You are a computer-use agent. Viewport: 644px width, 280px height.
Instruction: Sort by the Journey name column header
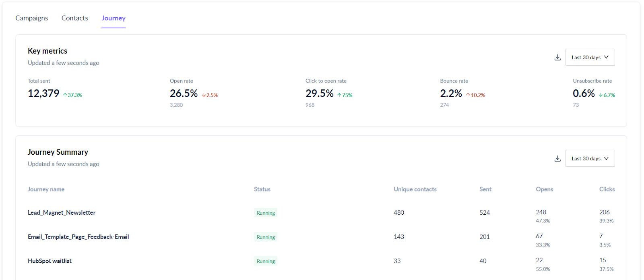coord(46,189)
